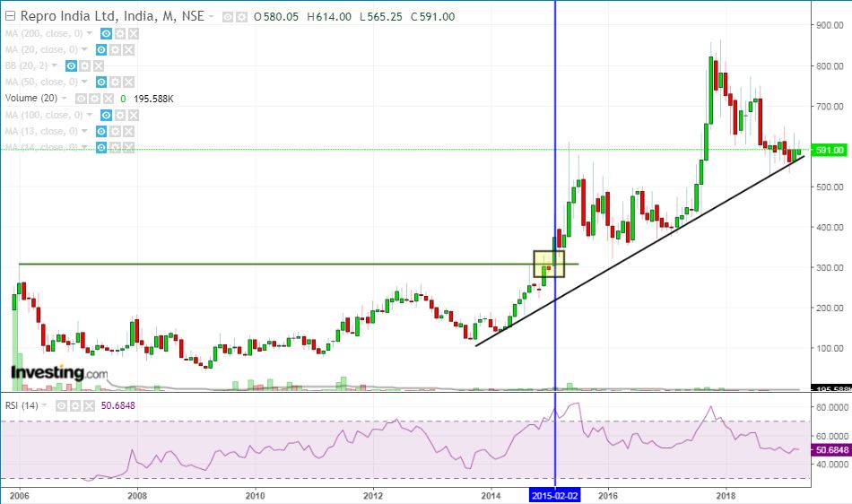The width and height of the screenshot is (852, 504).
Task: Open settings for the Repro India main series
Action: [241, 17]
